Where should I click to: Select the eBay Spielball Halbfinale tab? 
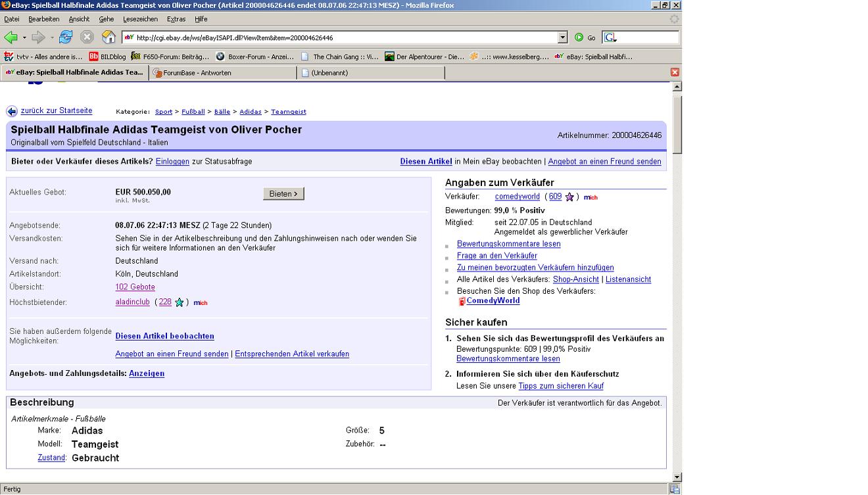pyautogui.click(x=74, y=72)
